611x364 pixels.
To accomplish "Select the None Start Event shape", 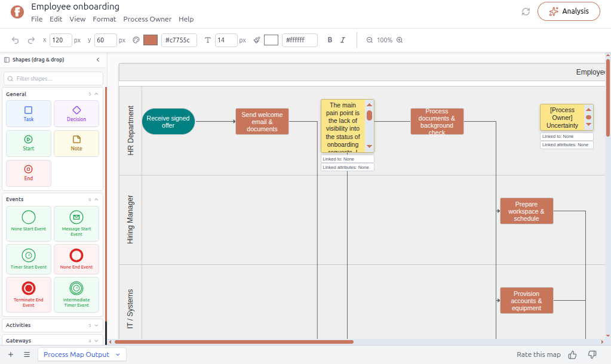I will coord(29,224).
